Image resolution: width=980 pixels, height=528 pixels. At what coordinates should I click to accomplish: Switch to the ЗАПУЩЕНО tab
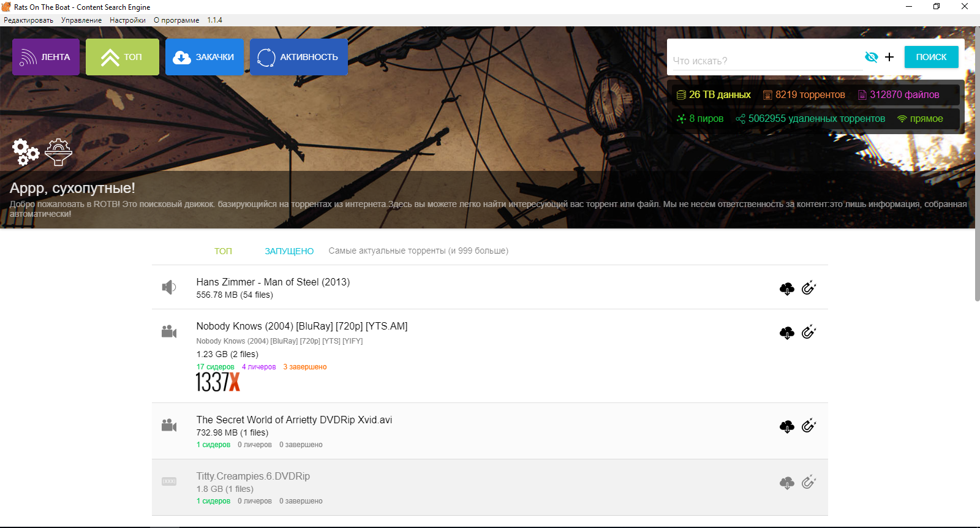(x=289, y=251)
